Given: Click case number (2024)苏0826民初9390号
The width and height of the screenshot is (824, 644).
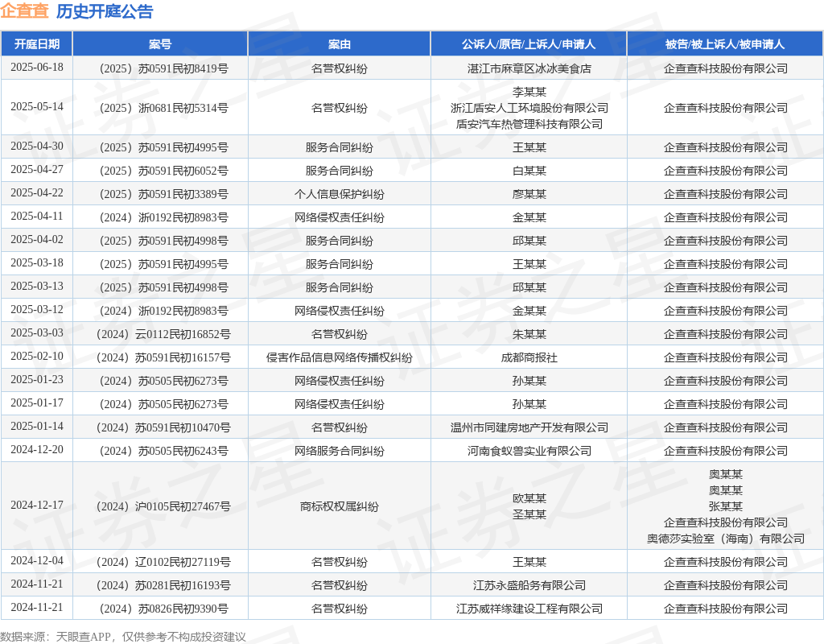Looking at the screenshot, I should coord(163,609).
